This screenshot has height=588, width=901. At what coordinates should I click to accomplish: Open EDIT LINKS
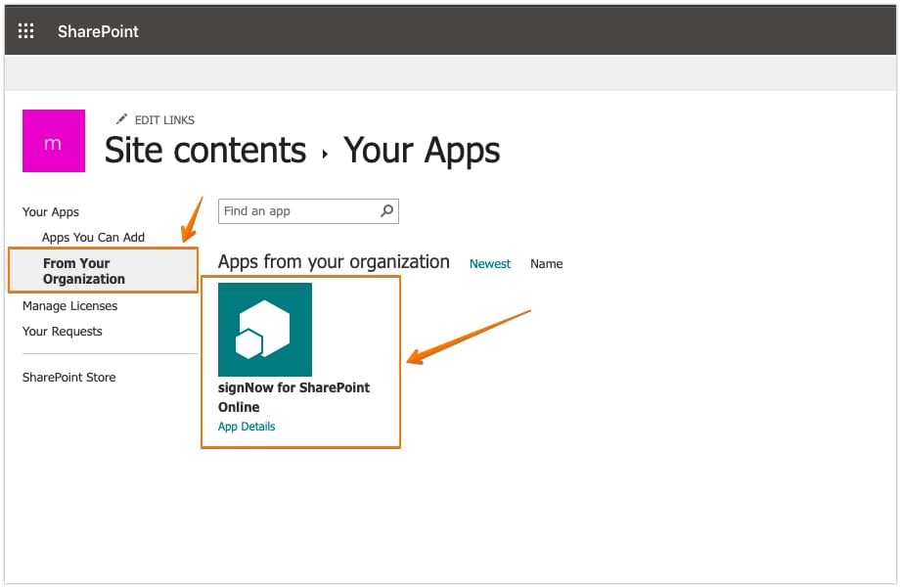pyautogui.click(x=164, y=120)
